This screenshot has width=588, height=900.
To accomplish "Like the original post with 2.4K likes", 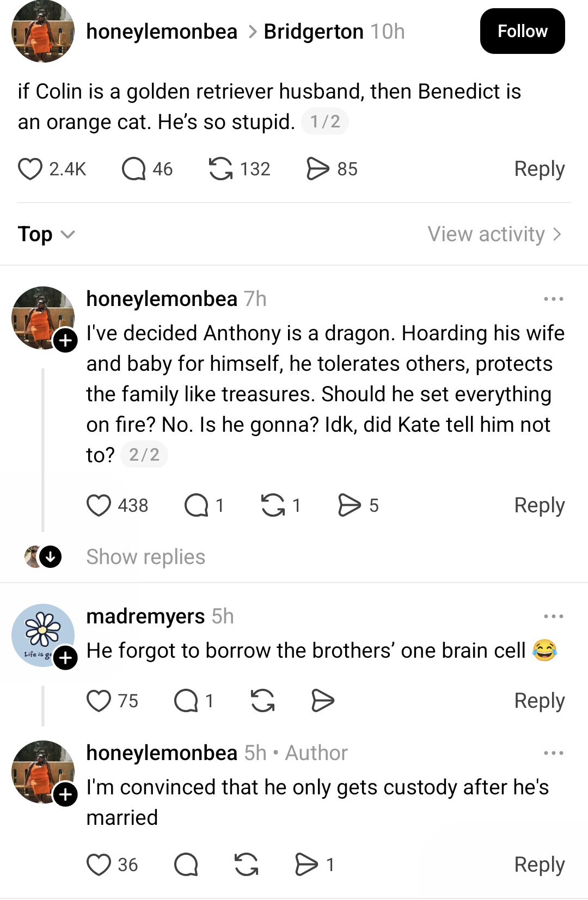I will click(x=30, y=169).
